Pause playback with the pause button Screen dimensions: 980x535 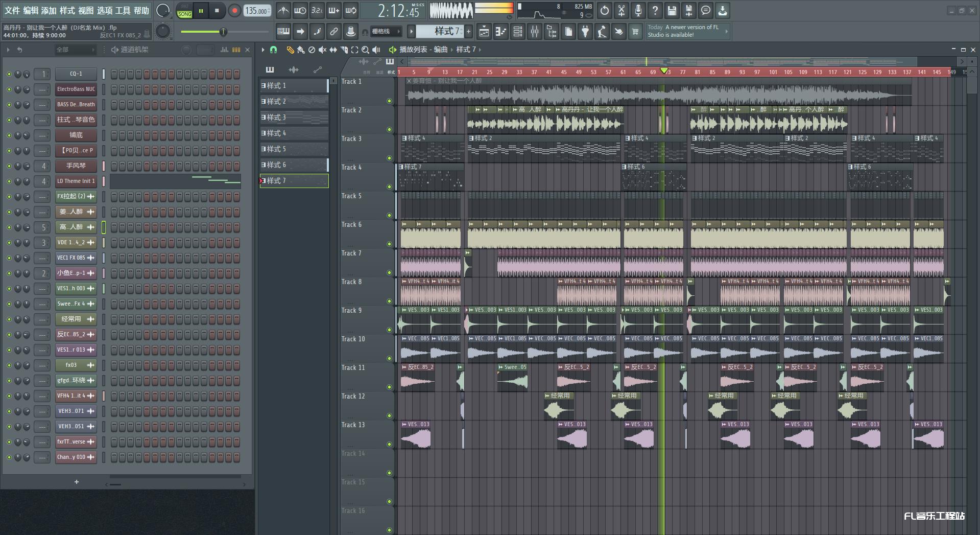coord(201,10)
